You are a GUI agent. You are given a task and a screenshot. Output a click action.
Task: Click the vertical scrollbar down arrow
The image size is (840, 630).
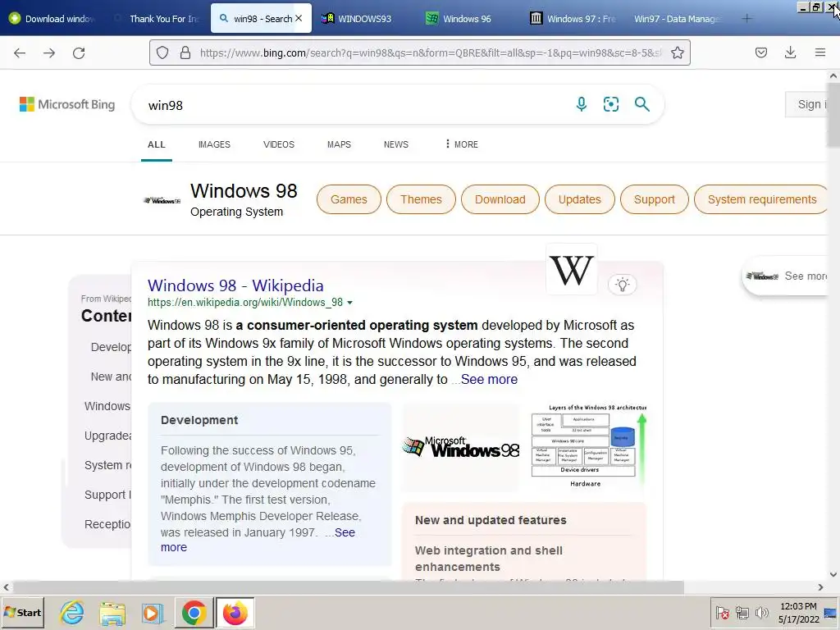point(833,574)
